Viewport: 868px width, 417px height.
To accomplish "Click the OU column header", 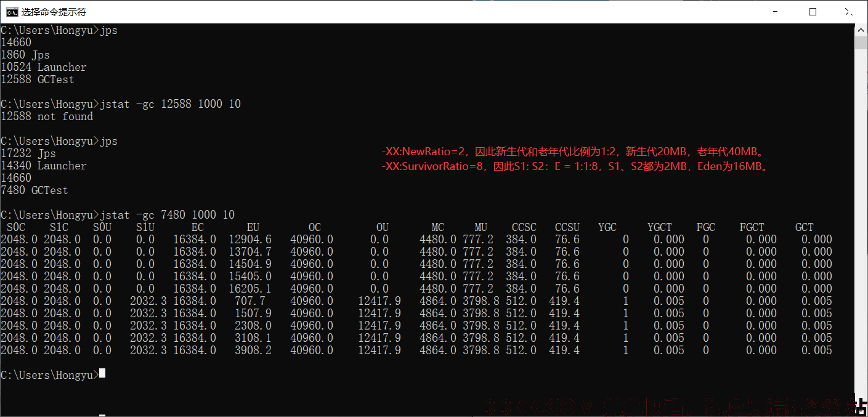I will [x=383, y=227].
